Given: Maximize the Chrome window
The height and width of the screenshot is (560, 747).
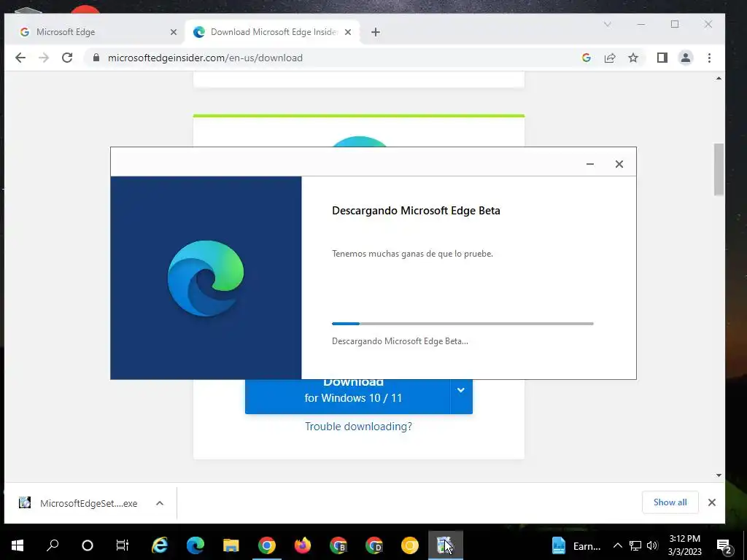Looking at the screenshot, I should [675, 24].
